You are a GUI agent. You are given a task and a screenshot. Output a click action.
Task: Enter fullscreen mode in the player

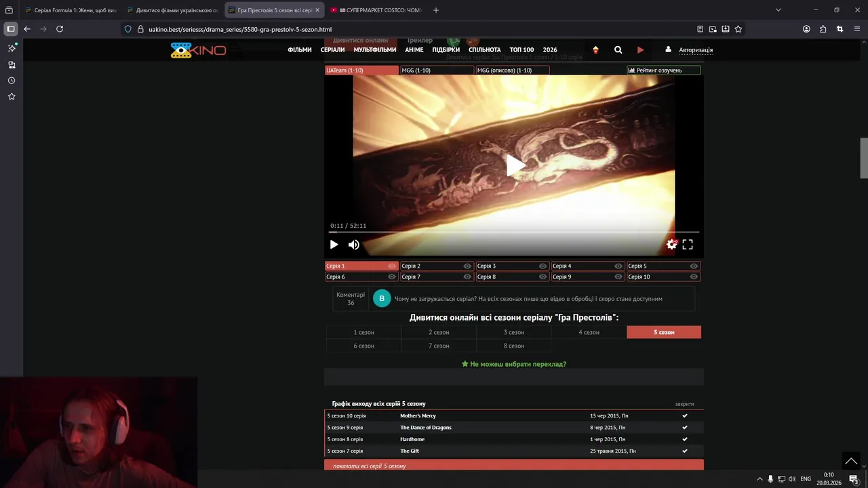click(x=688, y=245)
